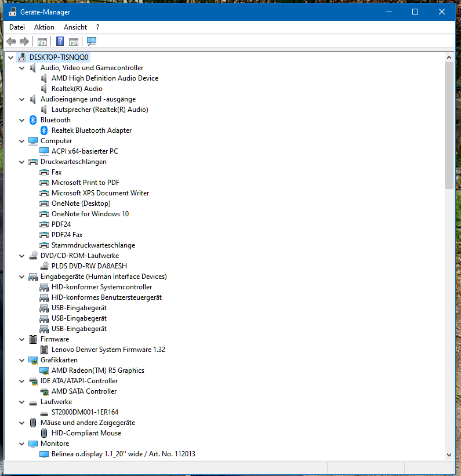Collapse the Firmware category
The height and width of the screenshot is (476, 461).
pos(22,339)
